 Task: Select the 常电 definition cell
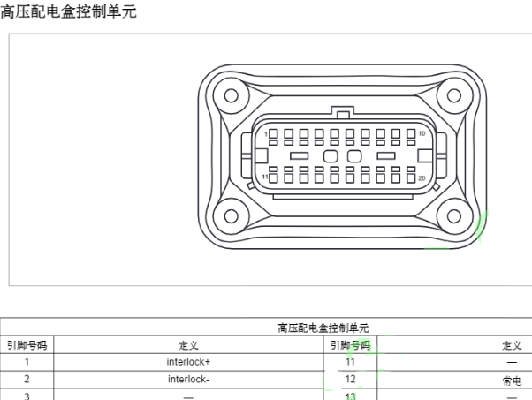coord(512,380)
